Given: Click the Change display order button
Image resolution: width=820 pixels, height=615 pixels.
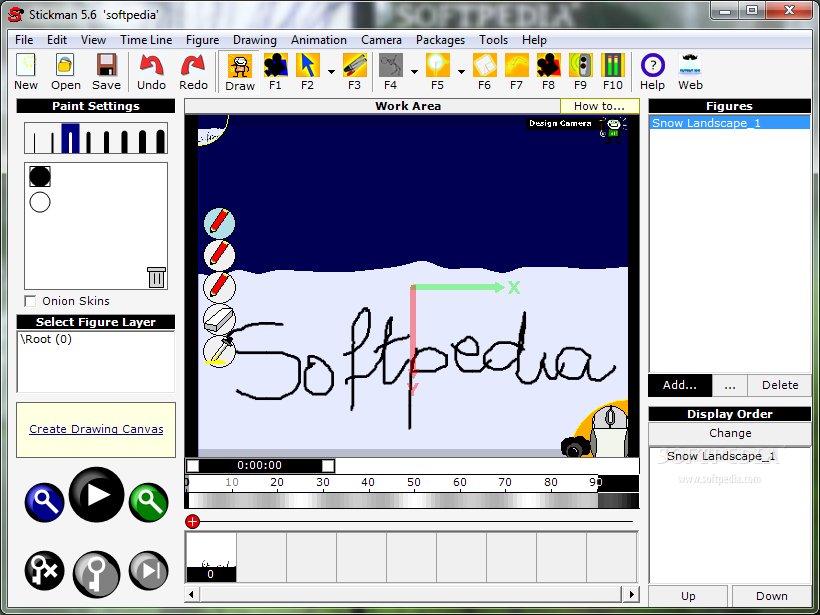Looking at the screenshot, I should [x=730, y=433].
